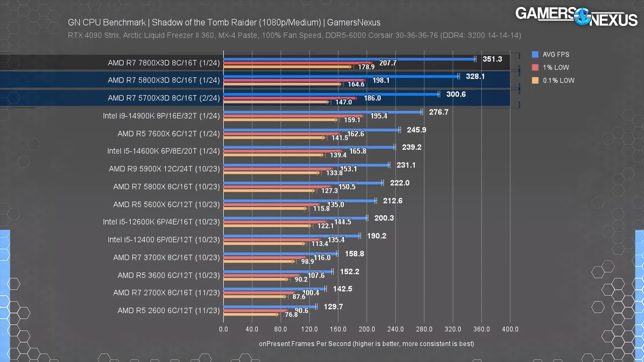The image size is (644, 362).
Task: Click the 158.8 average FPS value
Action: click(x=355, y=254)
